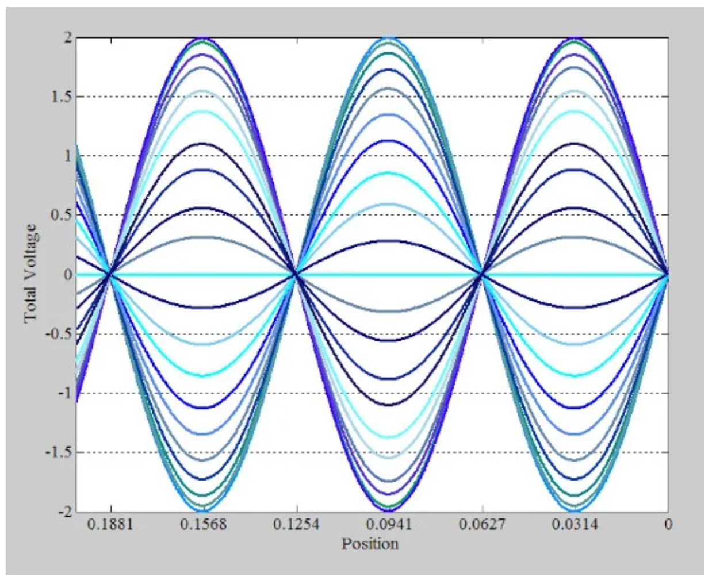Select the 0.1568 tick label
716x588 pixels.
click(203, 524)
